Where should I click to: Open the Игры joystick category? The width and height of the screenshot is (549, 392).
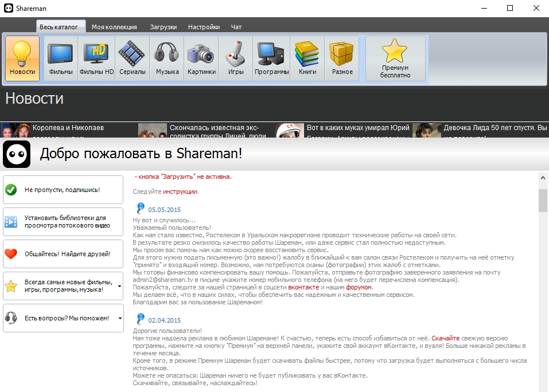(x=236, y=58)
